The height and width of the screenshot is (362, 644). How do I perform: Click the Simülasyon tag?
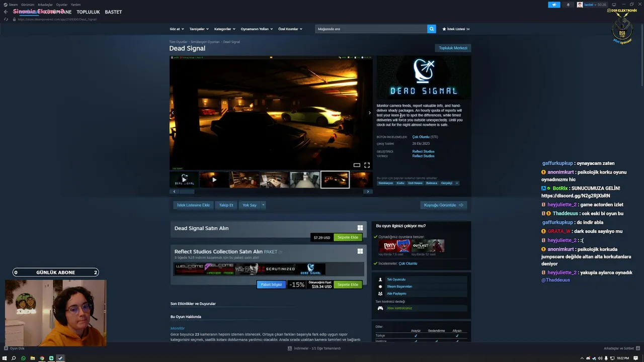pyautogui.click(x=385, y=183)
